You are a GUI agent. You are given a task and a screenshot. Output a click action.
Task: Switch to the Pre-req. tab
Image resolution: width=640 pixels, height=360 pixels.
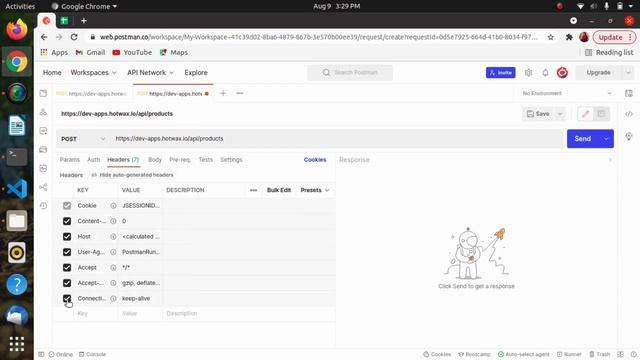pyautogui.click(x=180, y=160)
